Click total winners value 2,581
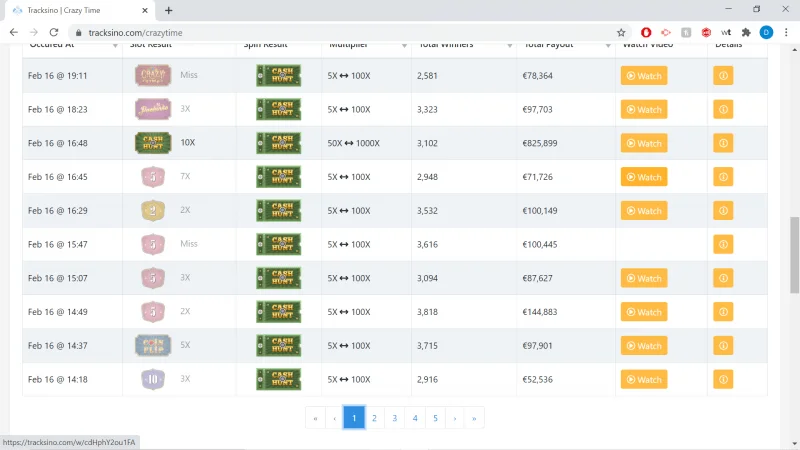 point(427,76)
